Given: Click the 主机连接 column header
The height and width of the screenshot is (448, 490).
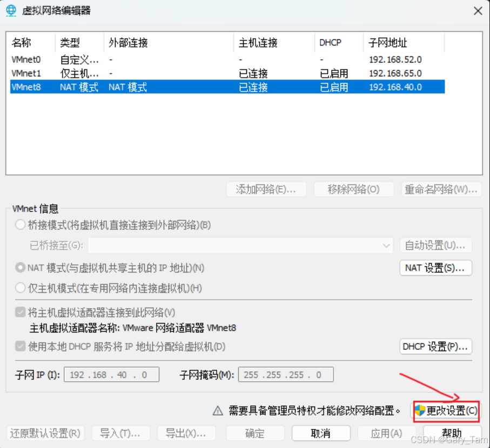Looking at the screenshot, I should [x=274, y=43].
